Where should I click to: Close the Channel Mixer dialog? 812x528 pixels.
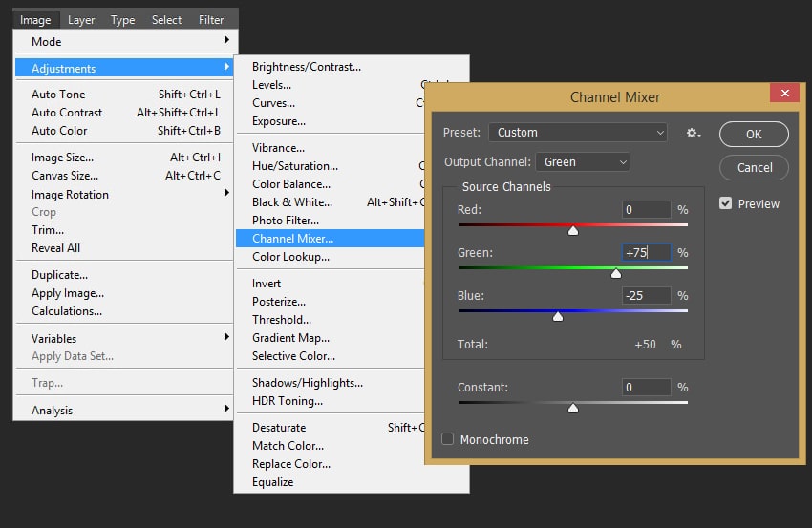point(784,94)
